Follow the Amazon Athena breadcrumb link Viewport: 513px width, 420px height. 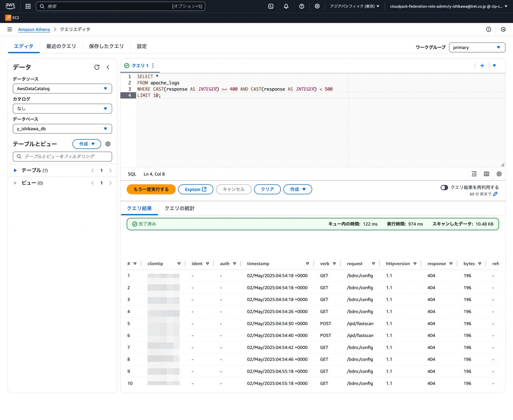pos(34,29)
